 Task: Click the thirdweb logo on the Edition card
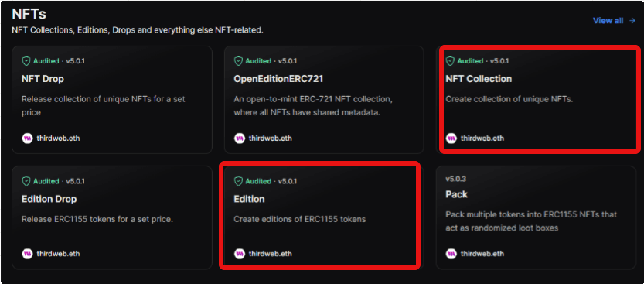point(239,254)
